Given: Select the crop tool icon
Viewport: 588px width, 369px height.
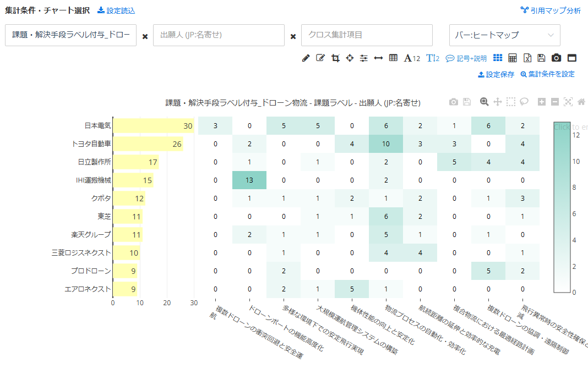Looking at the screenshot, I should 335,58.
